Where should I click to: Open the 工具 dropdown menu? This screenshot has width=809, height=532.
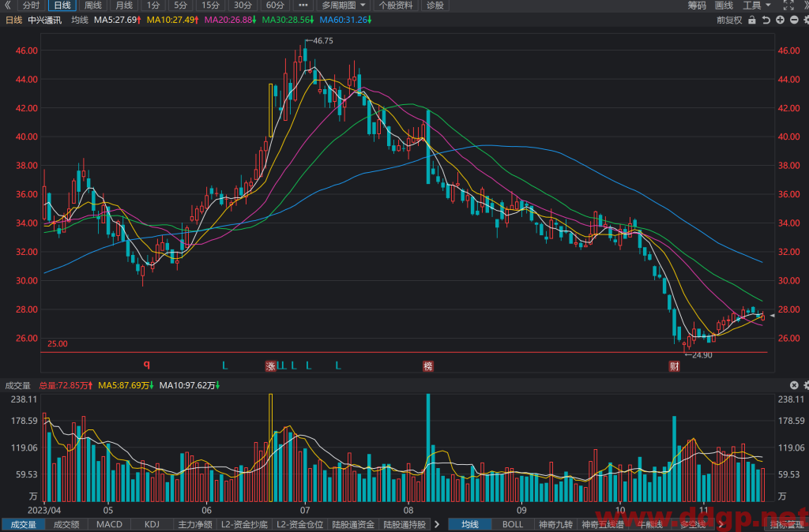[x=757, y=6]
